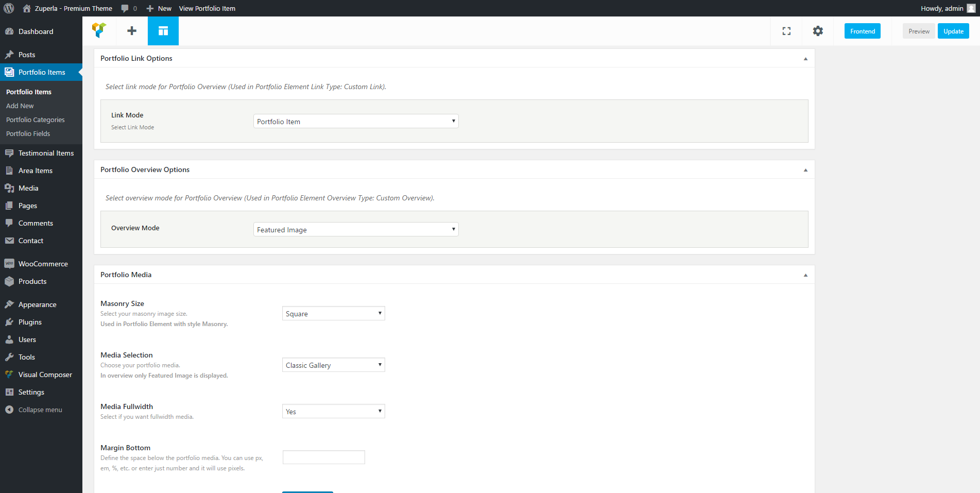
Task: Open the Zuperla site home icon
Action: (x=27, y=8)
